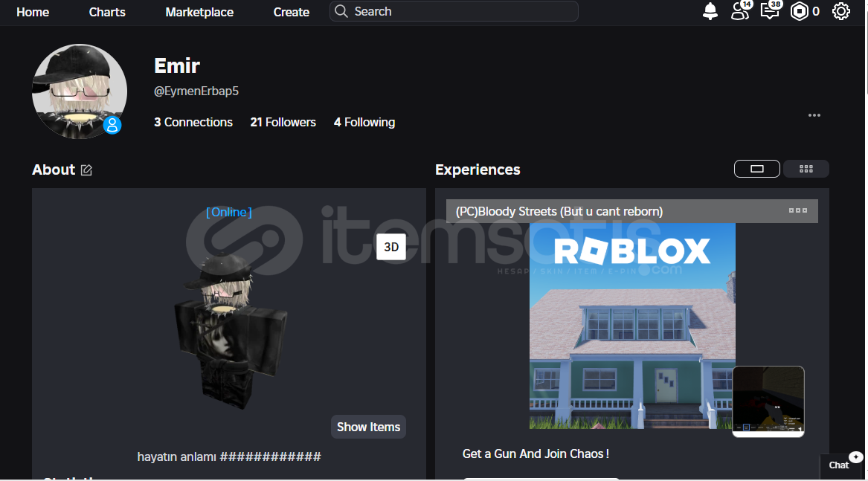Screen dimensions: 868x481
Task: Open the Robux balance icon
Action: (x=800, y=12)
